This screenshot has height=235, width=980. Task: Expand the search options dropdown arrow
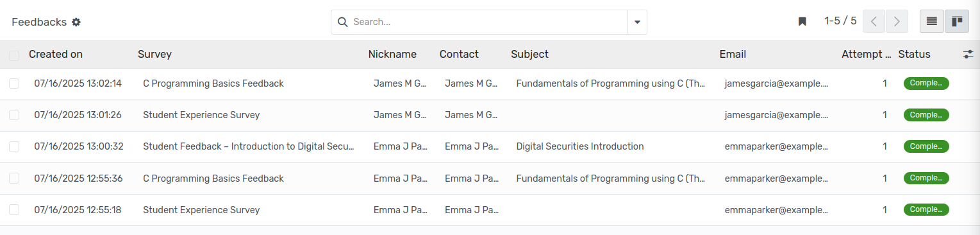[x=637, y=22]
